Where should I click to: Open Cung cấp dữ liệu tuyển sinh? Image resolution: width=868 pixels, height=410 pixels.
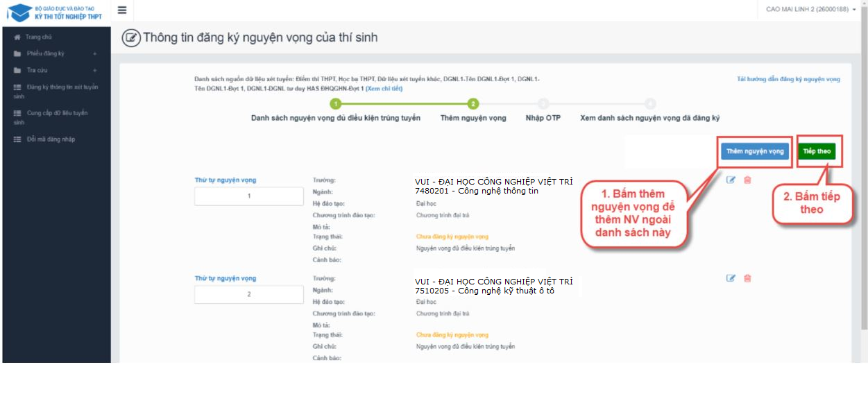56,117
